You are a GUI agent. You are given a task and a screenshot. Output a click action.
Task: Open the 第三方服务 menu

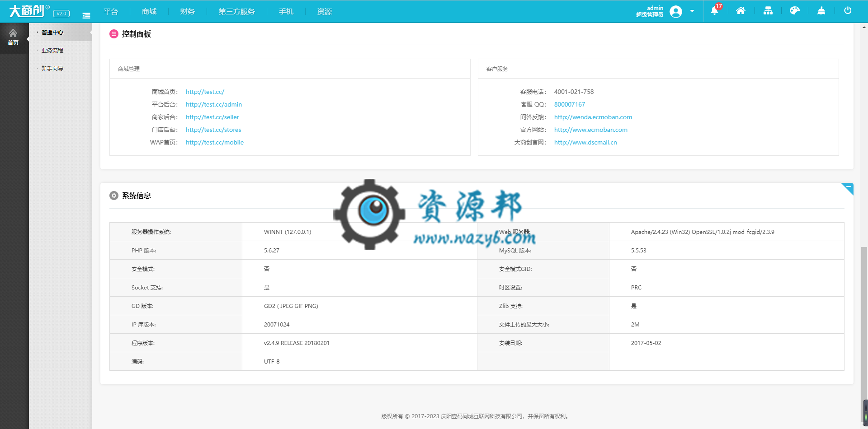[236, 11]
